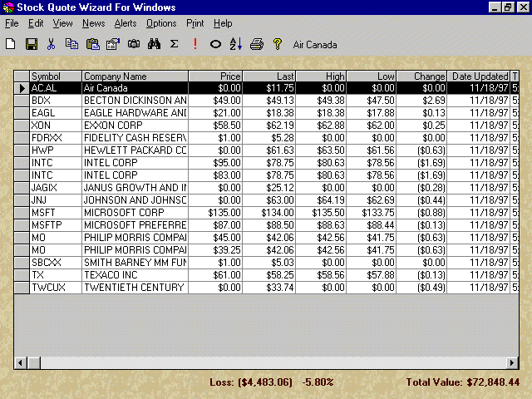The width and height of the screenshot is (532, 399).
Task: Click the New file toolbar icon
Action: [11, 44]
